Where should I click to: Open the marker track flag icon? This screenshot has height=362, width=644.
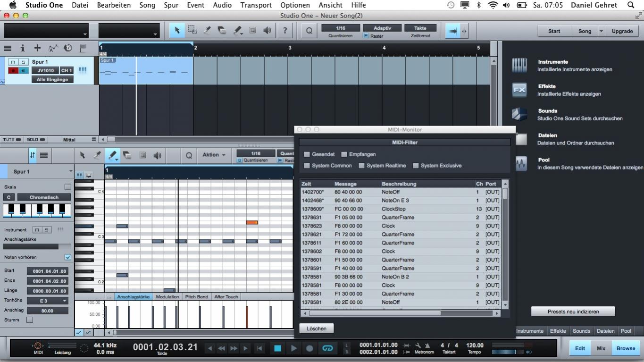83,48
